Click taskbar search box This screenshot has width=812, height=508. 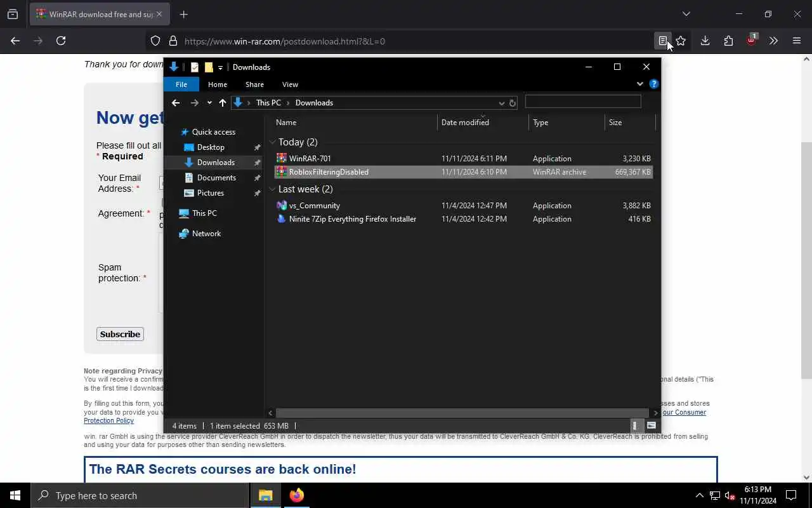(140, 495)
